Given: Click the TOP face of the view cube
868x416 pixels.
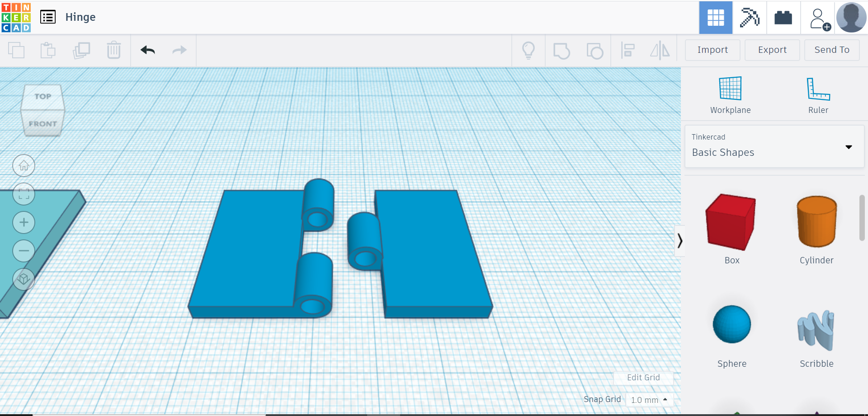Looking at the screenshot, I should pos(42,96).
